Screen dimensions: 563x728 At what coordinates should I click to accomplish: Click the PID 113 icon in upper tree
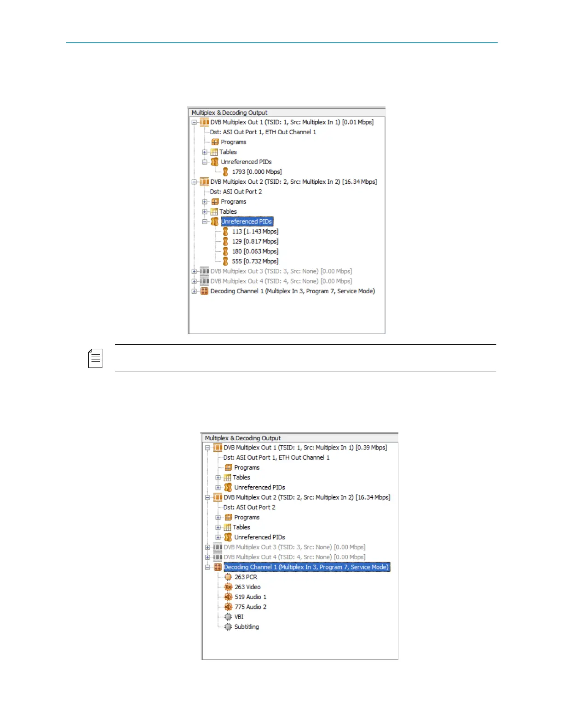click(225, 232)
